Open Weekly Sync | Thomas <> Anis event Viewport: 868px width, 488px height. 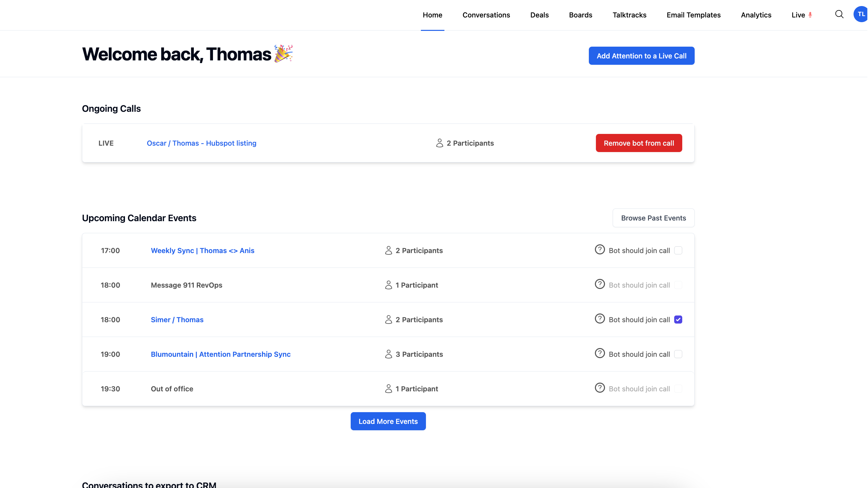coord(203,251)
